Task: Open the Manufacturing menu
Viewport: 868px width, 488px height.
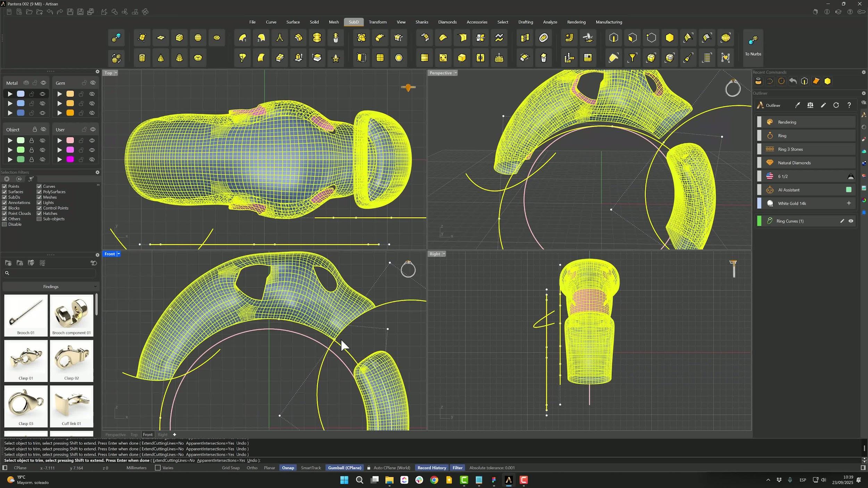Action: click(x=609, y=22)
